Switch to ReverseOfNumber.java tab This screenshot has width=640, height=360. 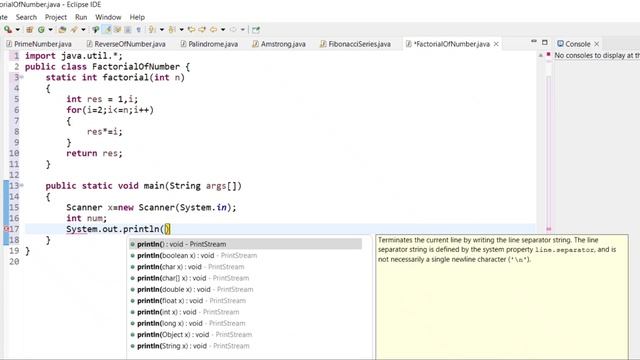[x=126, y=44]
